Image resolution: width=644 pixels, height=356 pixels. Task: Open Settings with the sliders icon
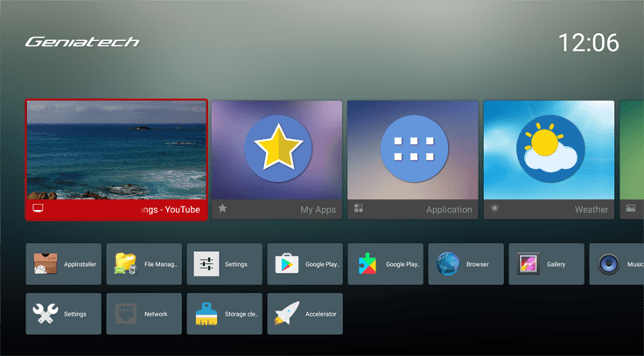click(206, 264)
